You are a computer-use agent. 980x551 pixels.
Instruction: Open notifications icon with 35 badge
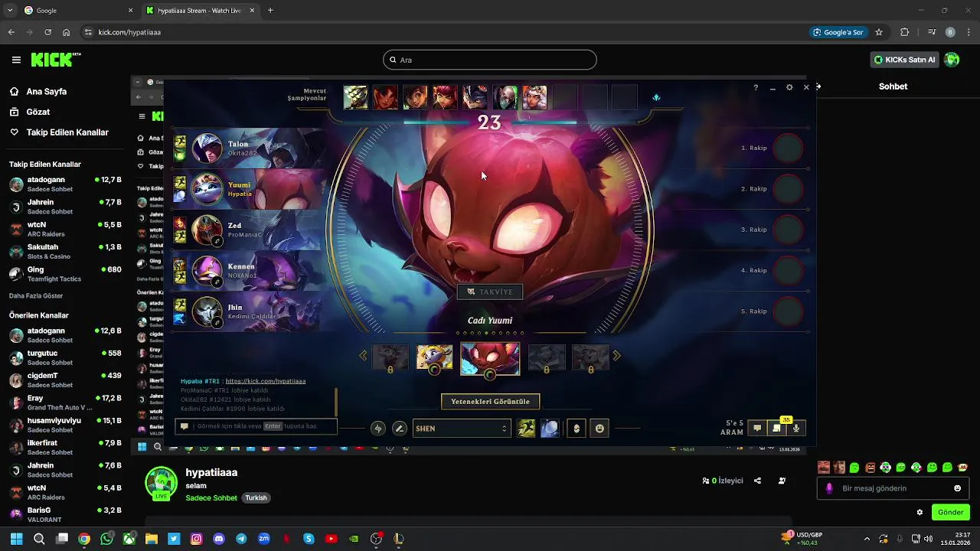(x=776, y=428)
